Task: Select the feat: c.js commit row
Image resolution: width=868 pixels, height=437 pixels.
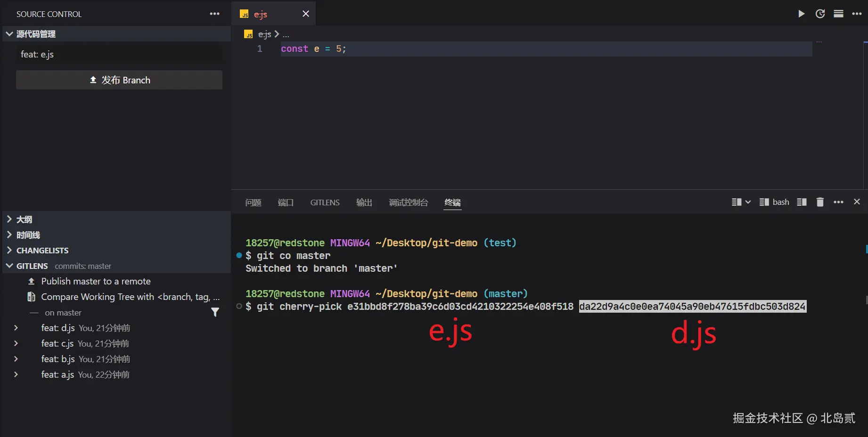Action: point(117,343)
